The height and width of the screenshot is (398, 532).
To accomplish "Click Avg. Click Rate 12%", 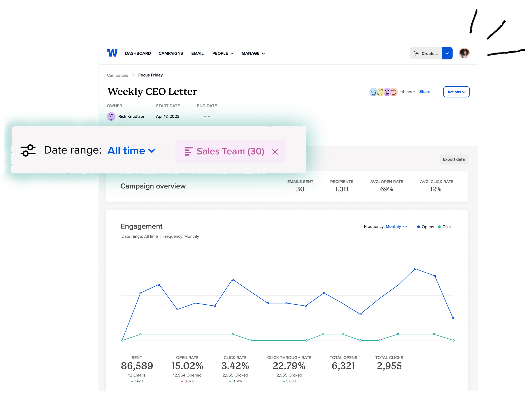I will tap(435, 189).
